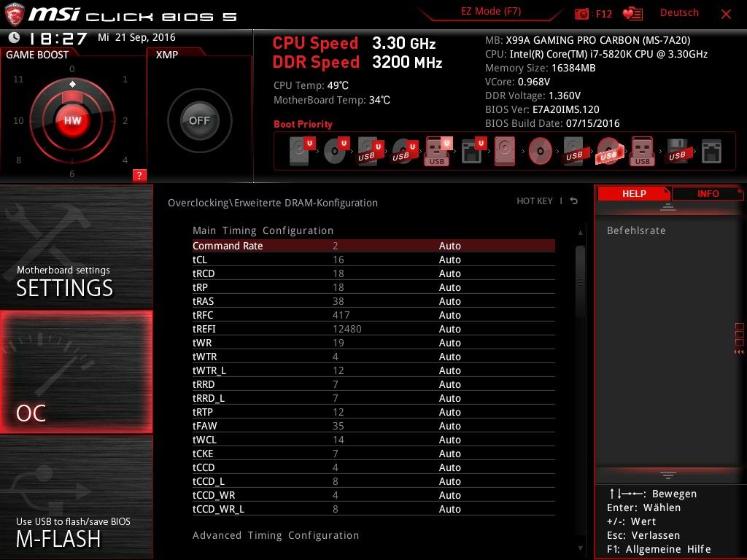Select the UEFI USB hard disk boot icon
The width and height of the screenshot is (747, 560).
pyautogui.click(x=371, y=151)
